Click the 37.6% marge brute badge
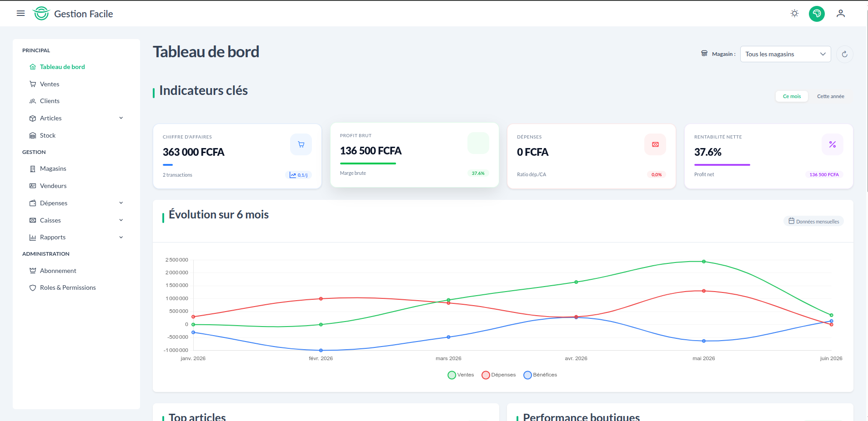 click(478, 173)
